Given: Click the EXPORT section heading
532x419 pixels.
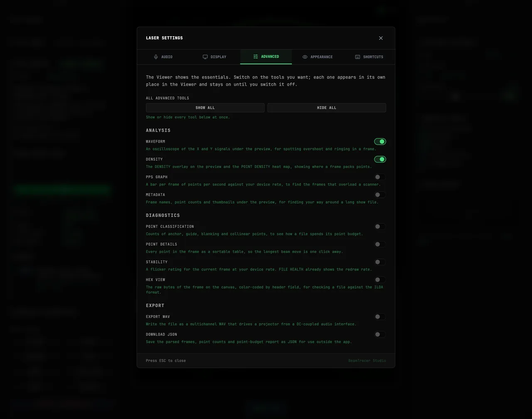Looking at the screenshot, I should tap(155, 306).
